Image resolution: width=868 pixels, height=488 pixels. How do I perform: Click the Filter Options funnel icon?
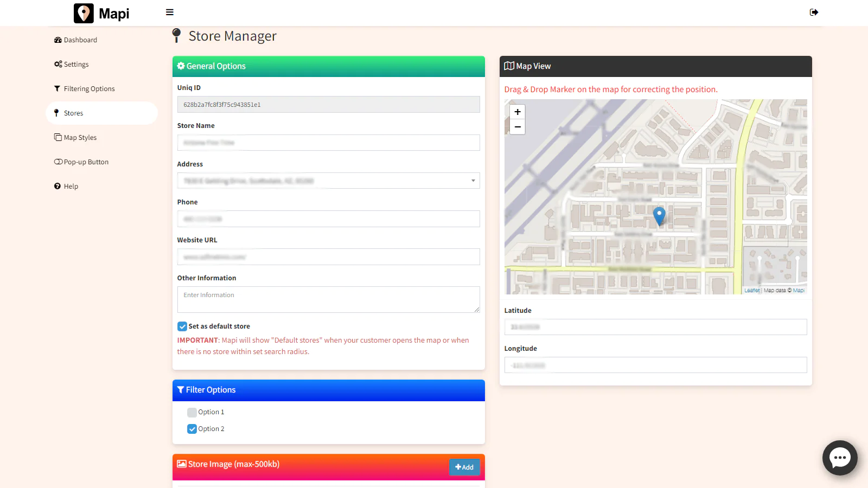click(181, 390)
